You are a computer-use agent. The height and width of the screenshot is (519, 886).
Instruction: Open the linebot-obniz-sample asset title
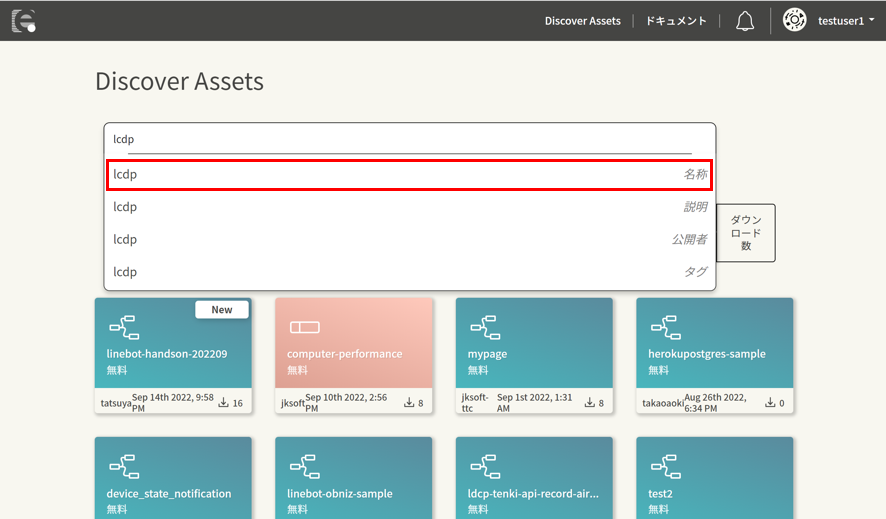pyautogui.click(x=340, y=494)
